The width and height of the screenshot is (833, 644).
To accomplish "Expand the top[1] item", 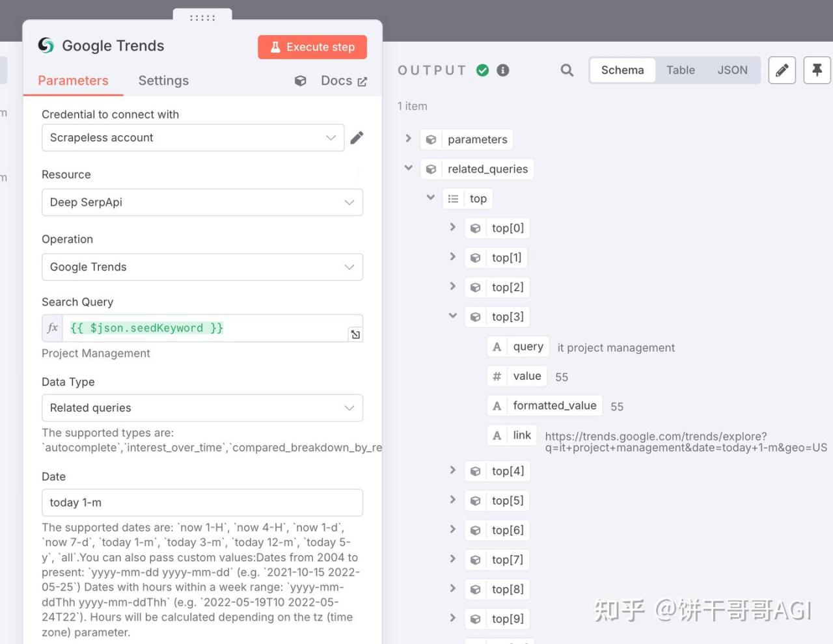I will pyautogui.click(x=452, y=256).
